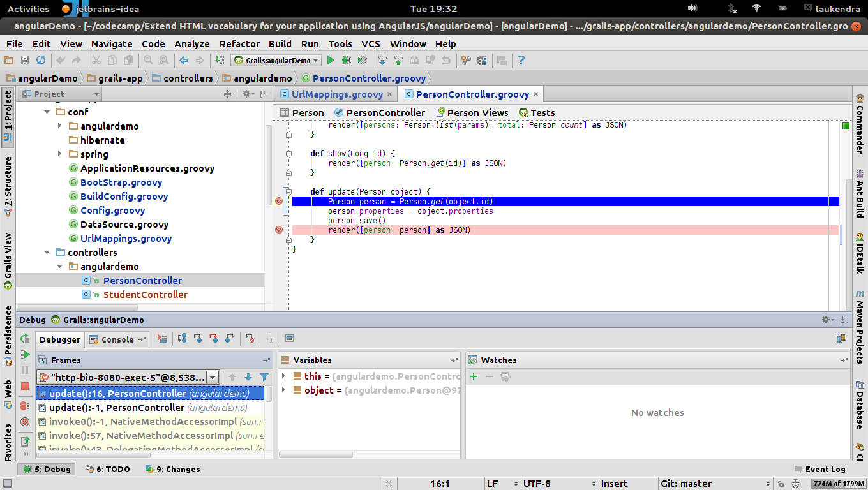Viewport: 868px width, 490px height.
Task: Toggle breakpoint on Person.get line
Action: click(x=279, y=202)
